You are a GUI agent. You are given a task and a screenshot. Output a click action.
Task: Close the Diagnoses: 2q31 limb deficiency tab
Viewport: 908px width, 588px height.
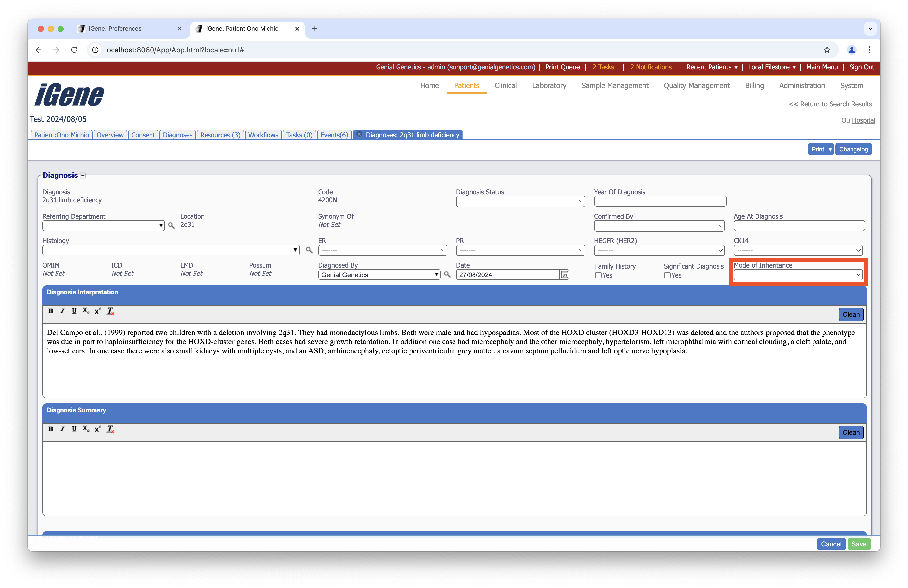coord(359,134)
